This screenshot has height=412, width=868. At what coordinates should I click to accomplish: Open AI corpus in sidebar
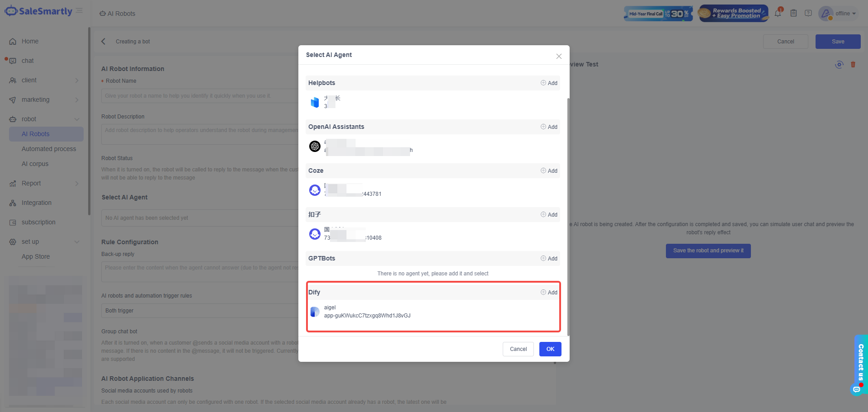(x=35, y=164)
